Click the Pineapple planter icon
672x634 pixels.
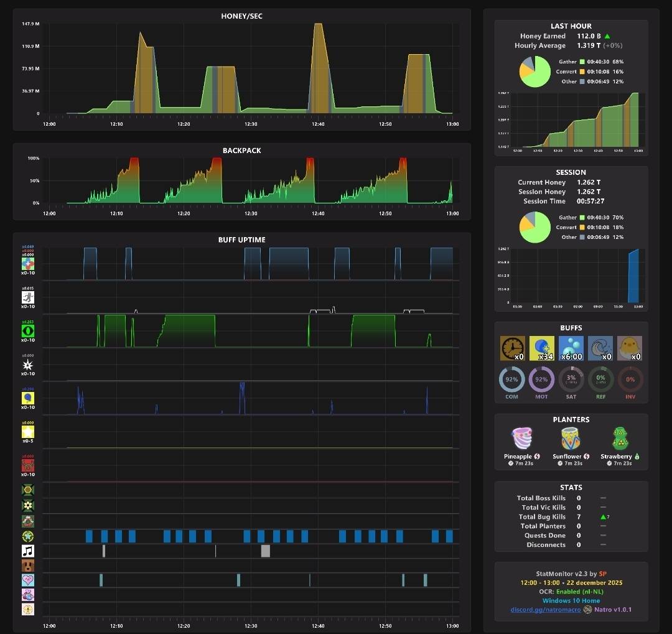pyautogui.click(x=521, y=438)
